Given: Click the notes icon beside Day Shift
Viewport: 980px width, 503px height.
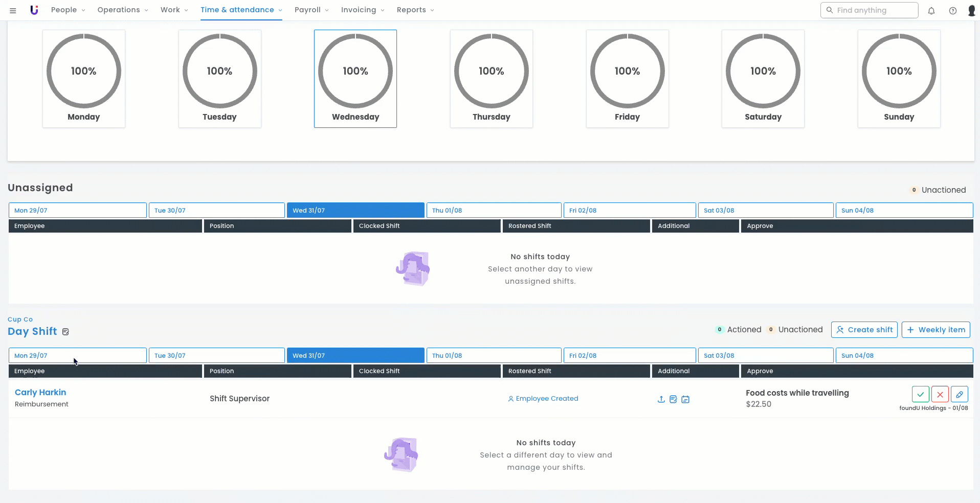Looking at the screenshot, I should 65,332.
